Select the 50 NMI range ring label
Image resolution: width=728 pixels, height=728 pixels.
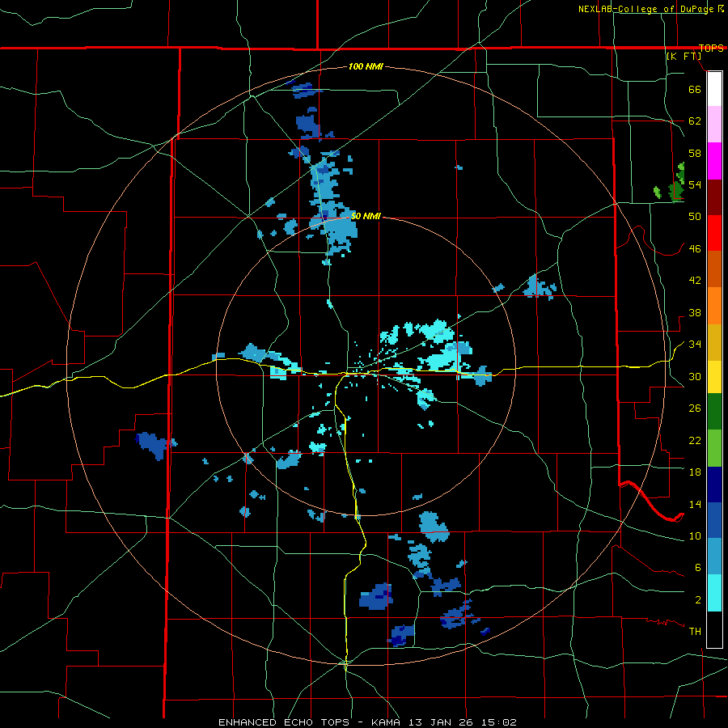point(366,216)
